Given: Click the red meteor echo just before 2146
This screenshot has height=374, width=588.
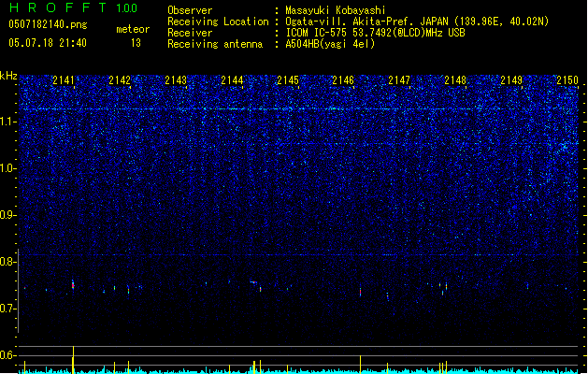Looking at the screenshot, I should pyautogui.click(x=361, y=292).
